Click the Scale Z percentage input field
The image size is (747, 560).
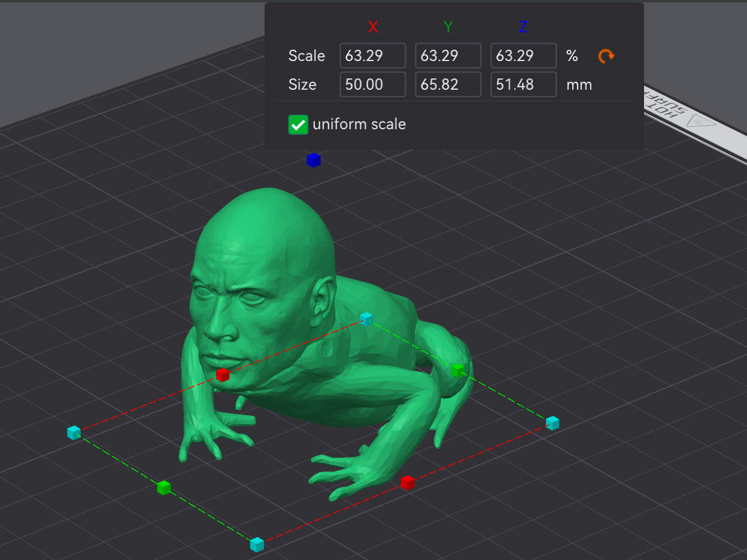point(524,56)
